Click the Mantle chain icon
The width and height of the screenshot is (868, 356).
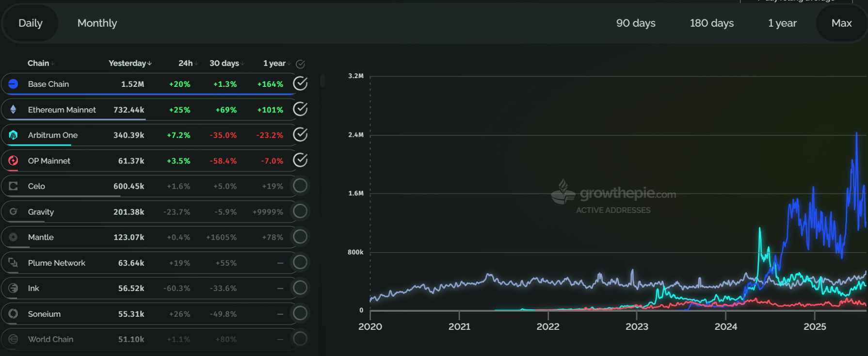click(14, 237)
